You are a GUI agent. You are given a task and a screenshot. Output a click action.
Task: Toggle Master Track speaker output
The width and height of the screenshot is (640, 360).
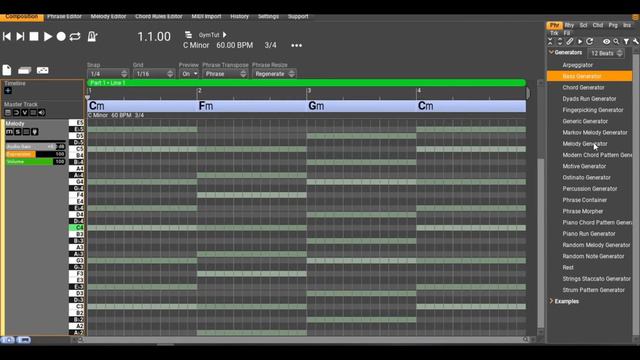pos(42,113)
